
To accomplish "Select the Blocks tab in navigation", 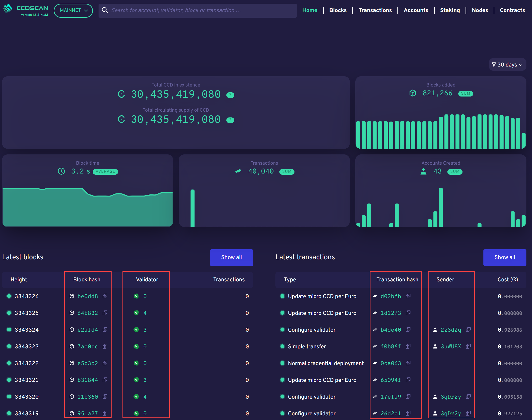I will (338, 11).
